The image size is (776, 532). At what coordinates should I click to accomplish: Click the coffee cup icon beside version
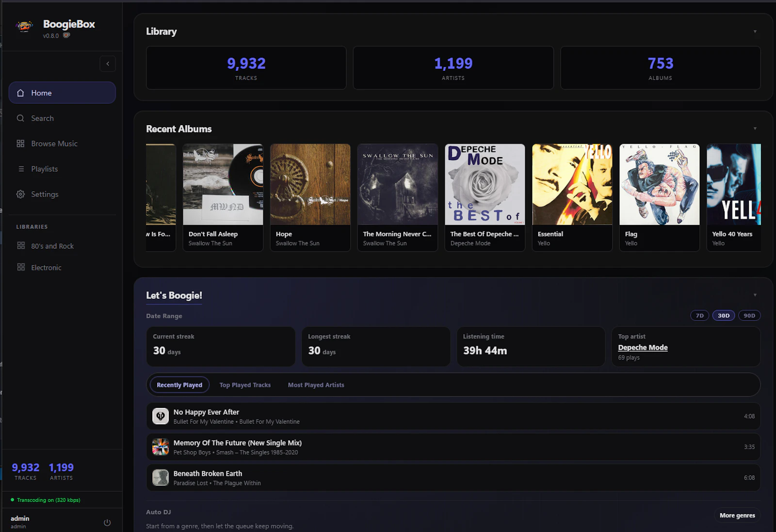pos(66,35)
